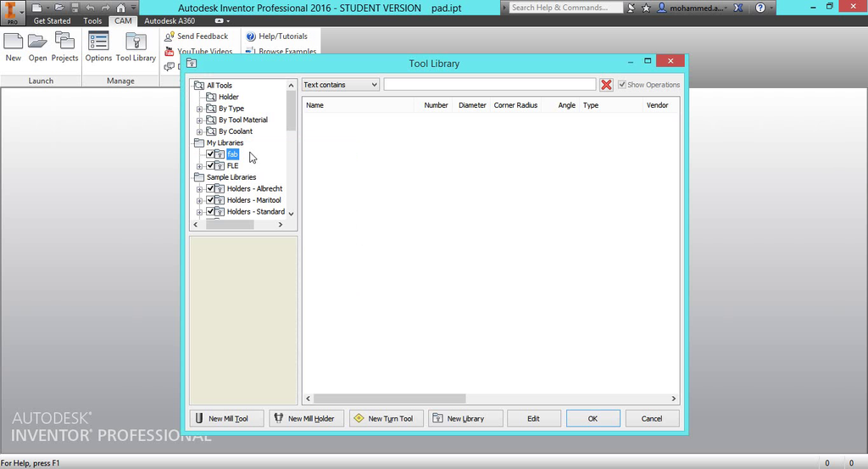This screenshot has height=469, width=868.
Task: Clear the filter with red X
Action: pos(606,85)
